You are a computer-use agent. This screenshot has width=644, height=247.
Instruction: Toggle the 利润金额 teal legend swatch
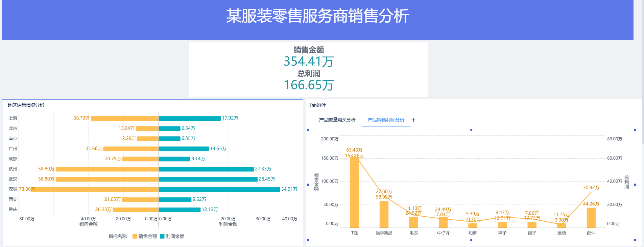coord(162,236)
